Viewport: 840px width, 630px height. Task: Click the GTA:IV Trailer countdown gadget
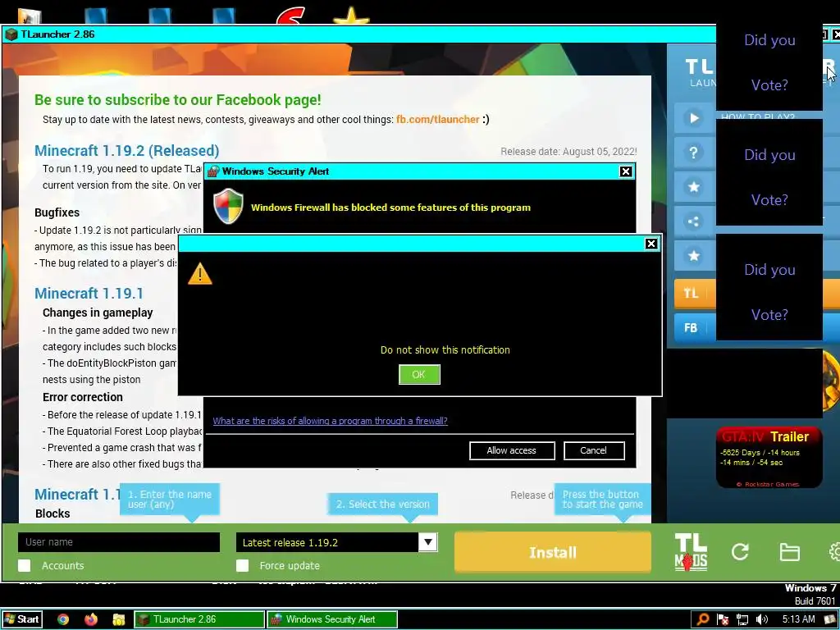pos(769,458)
